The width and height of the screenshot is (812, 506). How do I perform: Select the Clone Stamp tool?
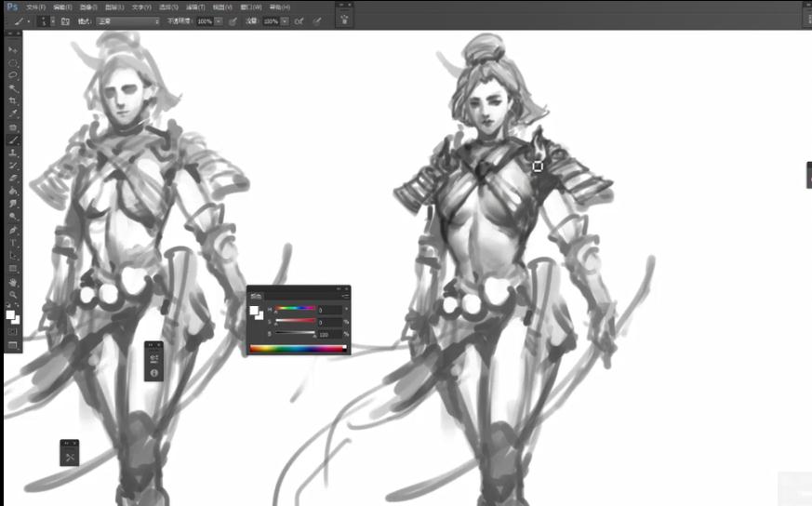13,153
